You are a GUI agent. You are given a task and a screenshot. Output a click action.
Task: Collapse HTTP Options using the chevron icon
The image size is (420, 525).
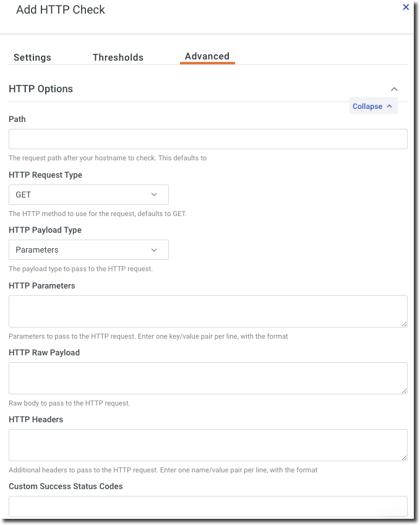[394, 89]
